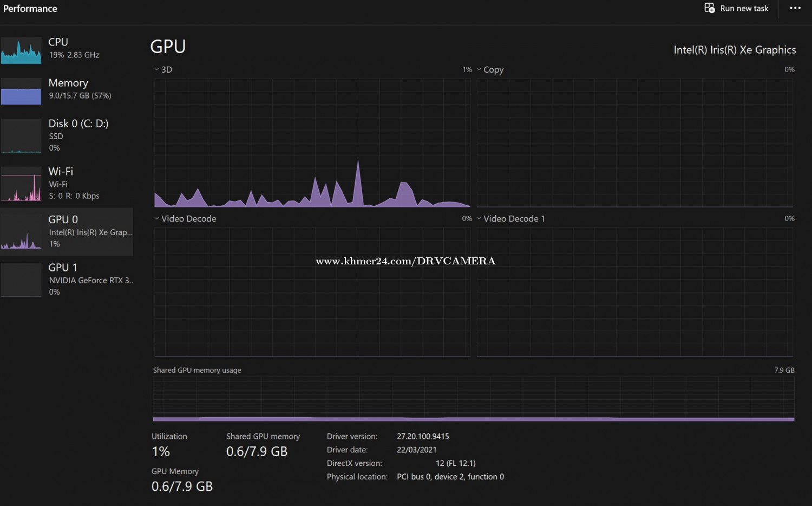Click the Physical location: label
The width and height of the screenshot is (812, 506).
[x=357, y=477]
